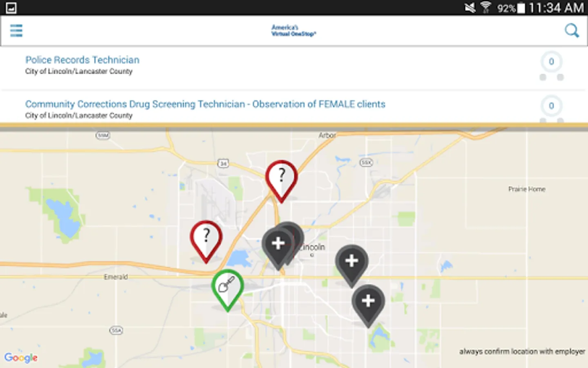
Task: Select the front plus pin beside Lincoln label
Action: (278, 249)
